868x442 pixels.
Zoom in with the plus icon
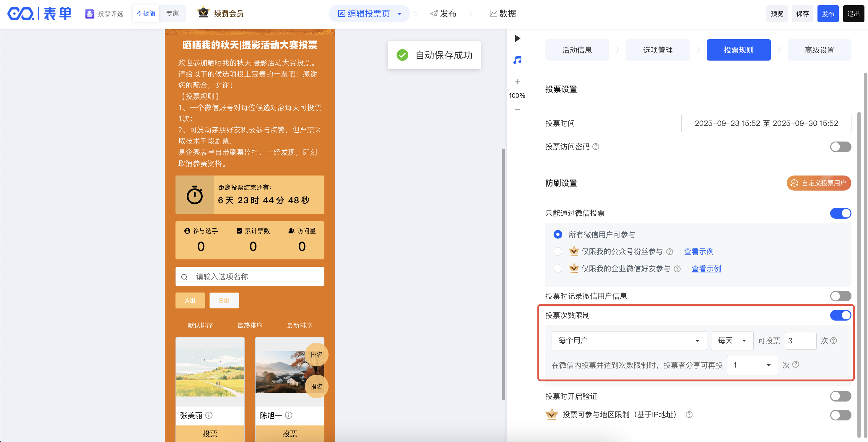pos(517,82)
